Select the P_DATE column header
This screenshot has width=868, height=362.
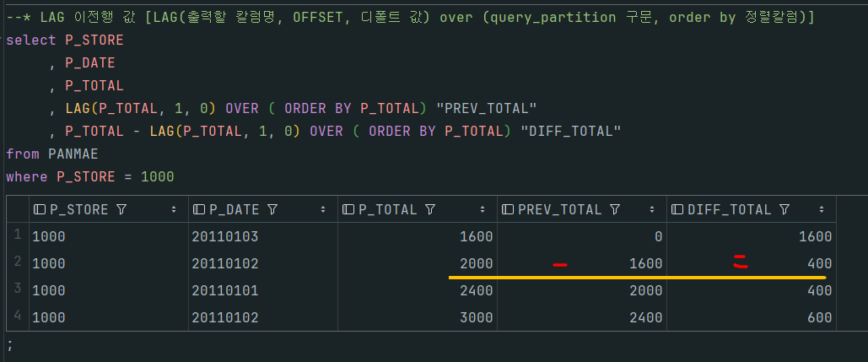[x=263, y=209]
